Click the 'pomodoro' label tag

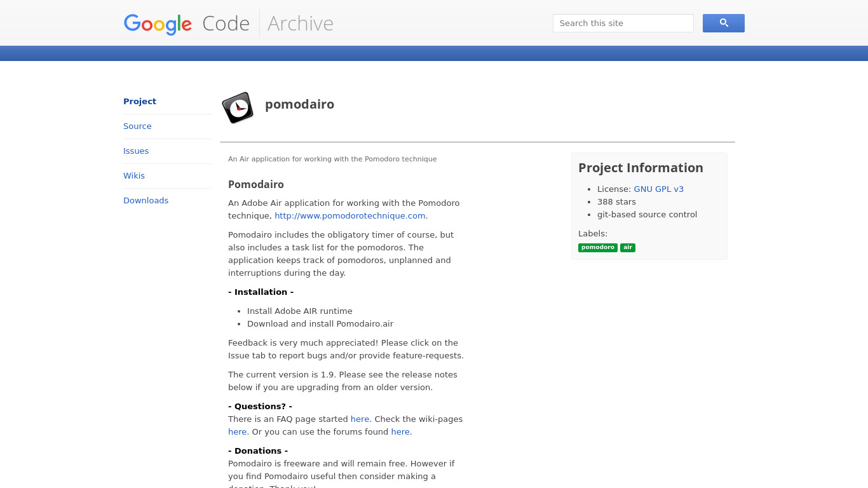598,248
